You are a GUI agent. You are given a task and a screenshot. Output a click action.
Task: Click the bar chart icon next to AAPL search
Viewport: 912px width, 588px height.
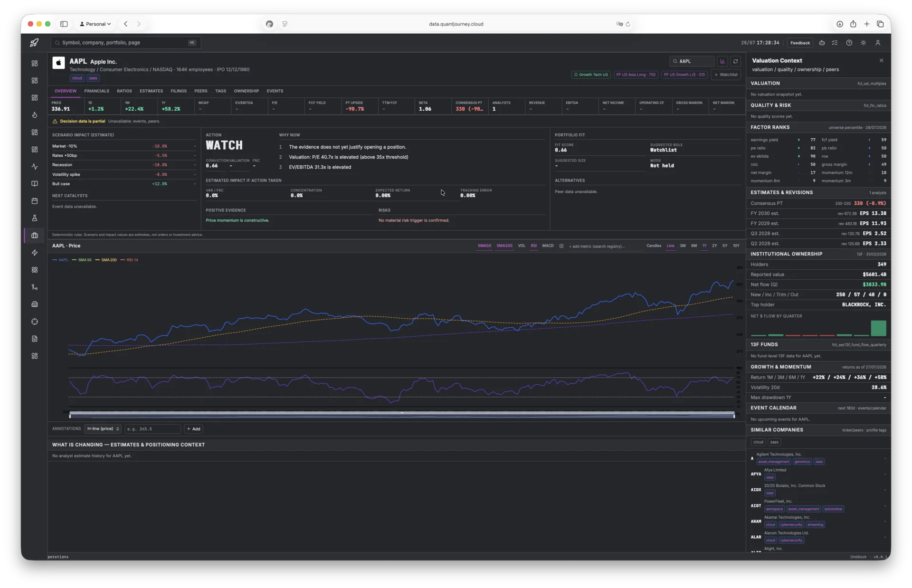[722, 61]
